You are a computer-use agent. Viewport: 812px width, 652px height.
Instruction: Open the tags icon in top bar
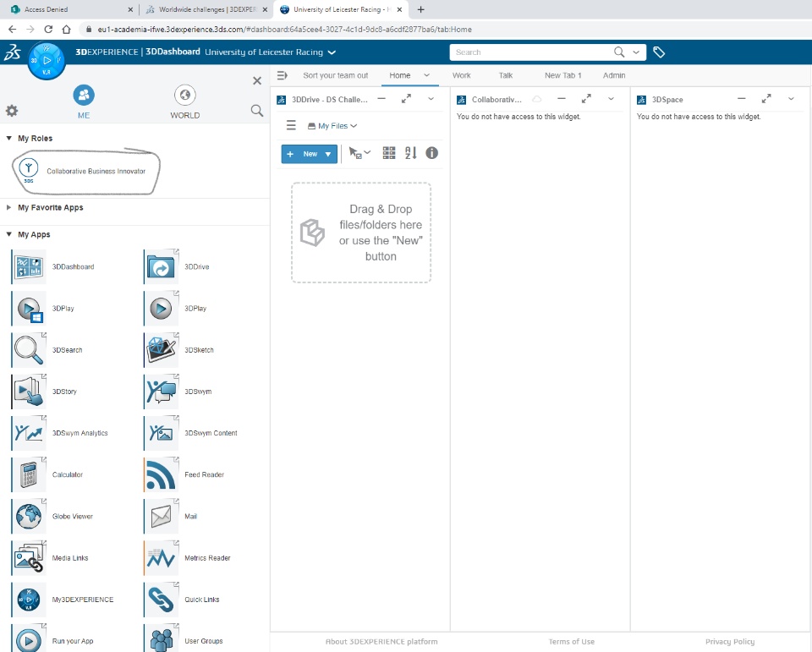click(x=659, y=52)
